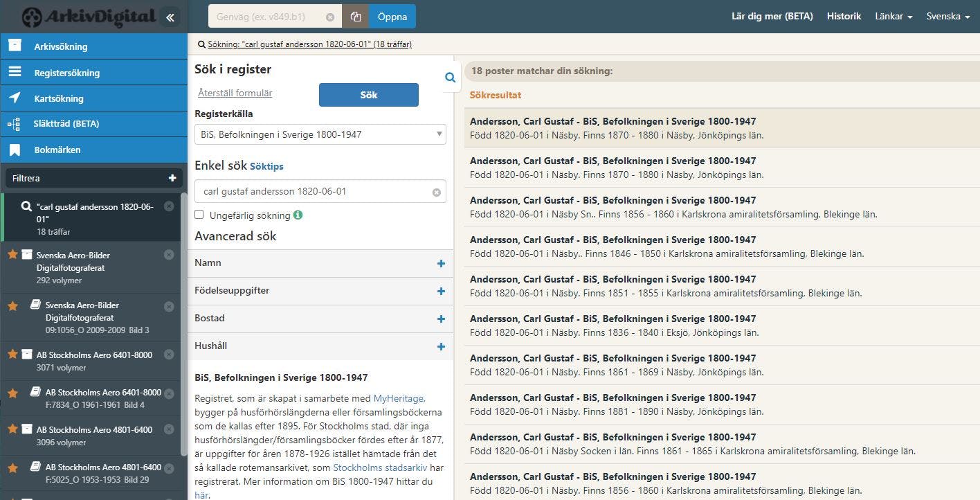Viewport: 980px width, 500px height.
Task: Enable the Ungefärlig sökning checkbox
Action: 199,215
